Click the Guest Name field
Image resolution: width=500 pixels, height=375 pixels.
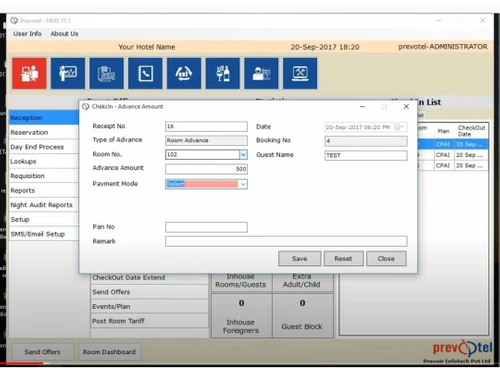click(x=366, y=155)
